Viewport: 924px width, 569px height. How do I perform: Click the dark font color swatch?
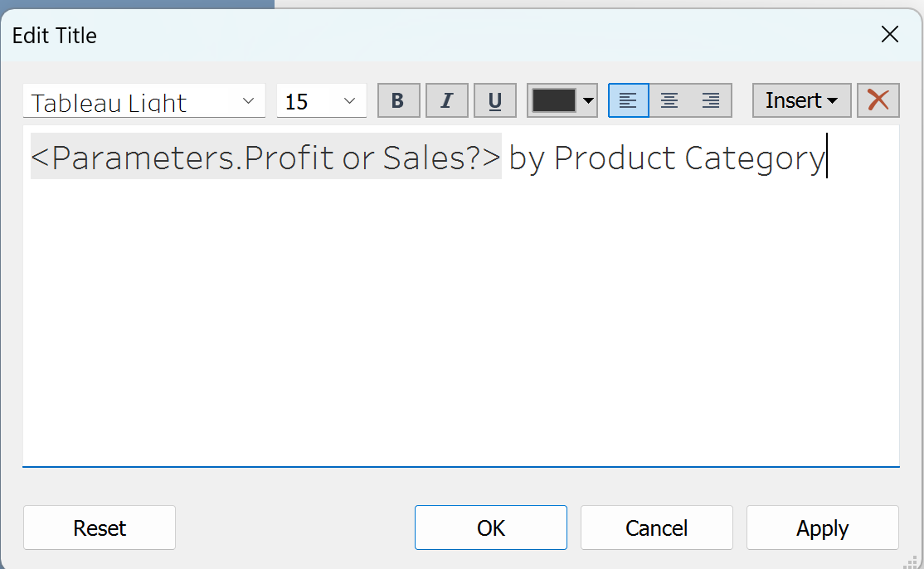[x=554, y=101]
